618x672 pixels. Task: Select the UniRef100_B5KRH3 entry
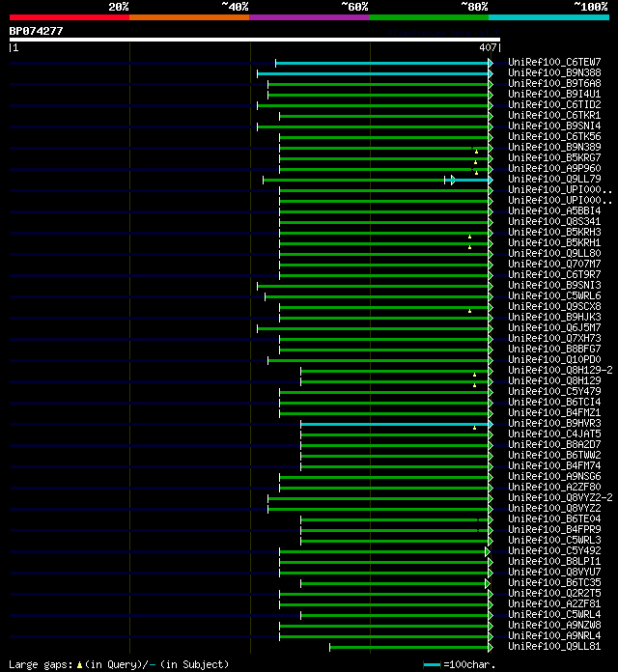pyautogui.click(x=554, y=232)
